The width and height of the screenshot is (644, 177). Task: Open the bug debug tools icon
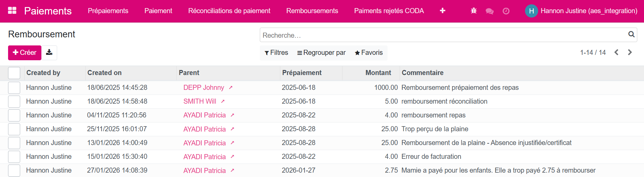(474, 11)
